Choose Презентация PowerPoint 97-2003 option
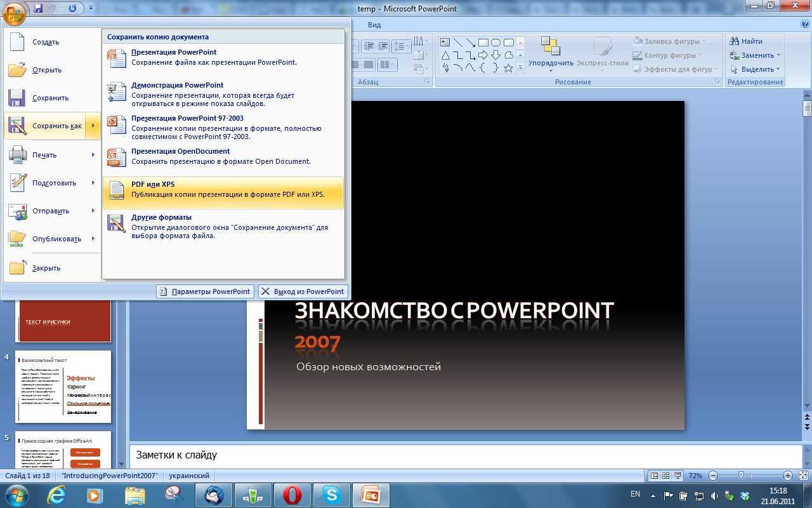This screenshot has height=508, width=812. click(223, 127)
